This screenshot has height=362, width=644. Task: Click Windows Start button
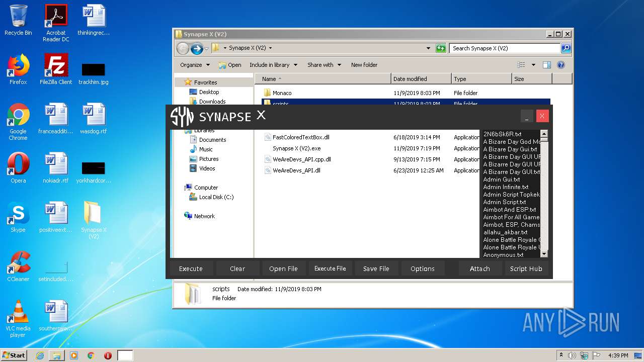tap(14, 355)
